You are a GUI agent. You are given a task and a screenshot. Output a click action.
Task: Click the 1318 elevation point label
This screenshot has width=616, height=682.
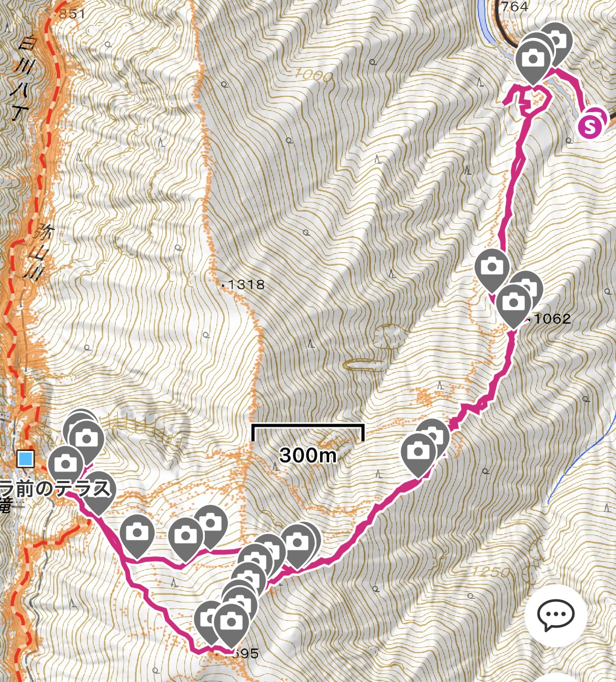(243, 285)
